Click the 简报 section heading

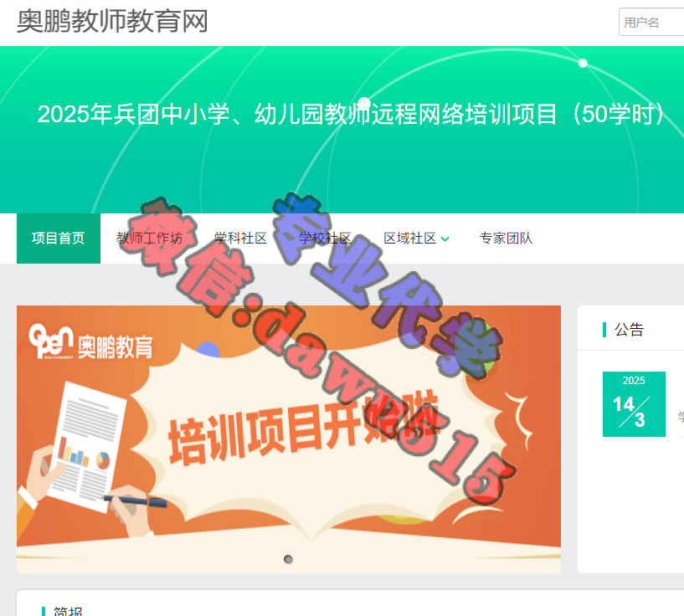(x=68, y=611)
